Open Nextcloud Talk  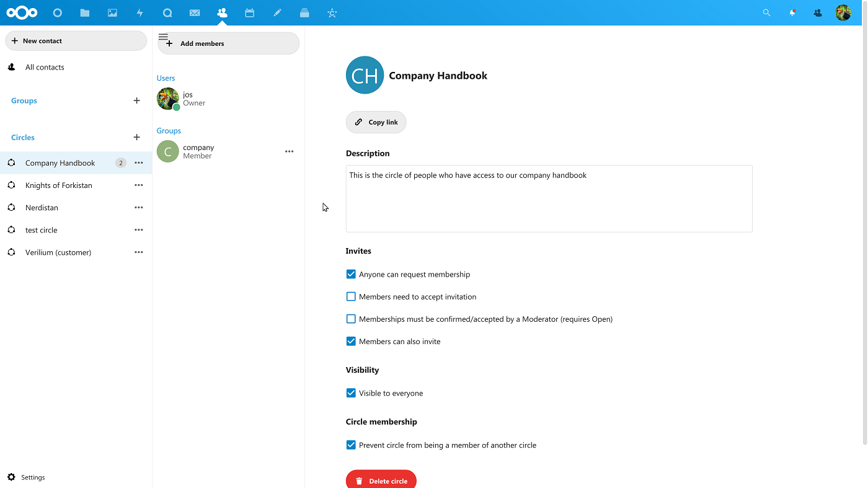click(167, 12)
